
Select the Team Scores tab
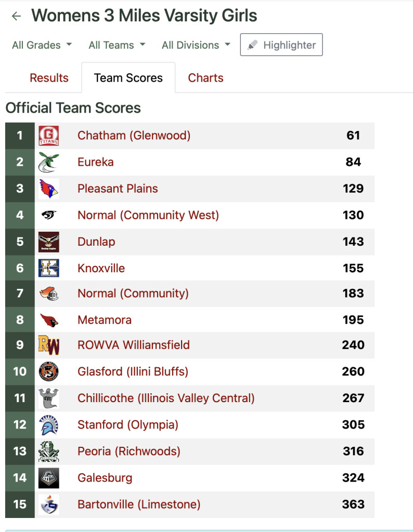[128, 78]
